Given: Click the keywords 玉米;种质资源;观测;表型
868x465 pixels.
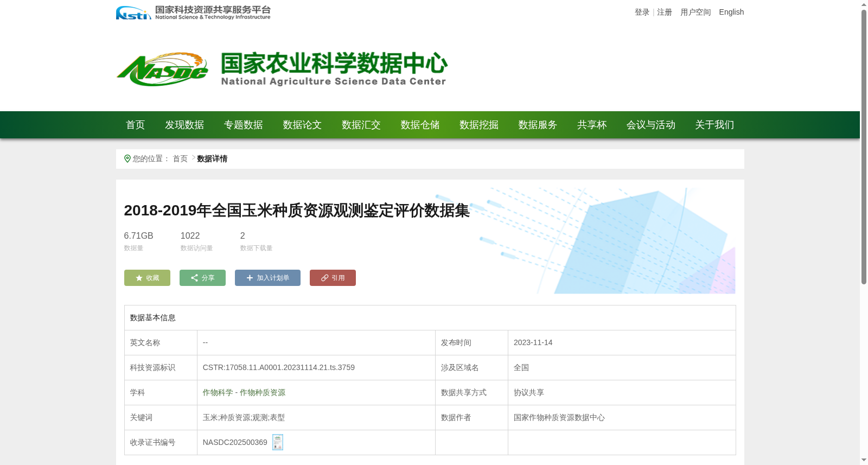Looking at the screenshot, I should pos(244,417).
